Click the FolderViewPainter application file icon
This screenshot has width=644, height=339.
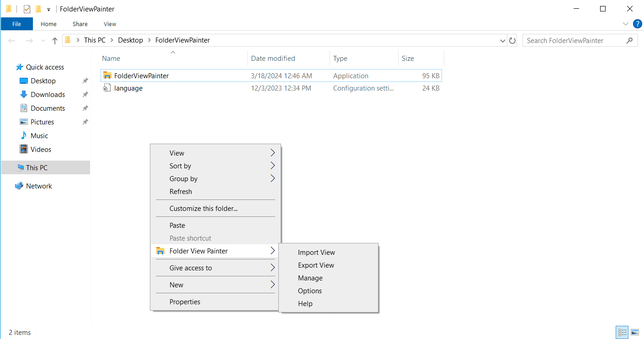click(107, 76)
